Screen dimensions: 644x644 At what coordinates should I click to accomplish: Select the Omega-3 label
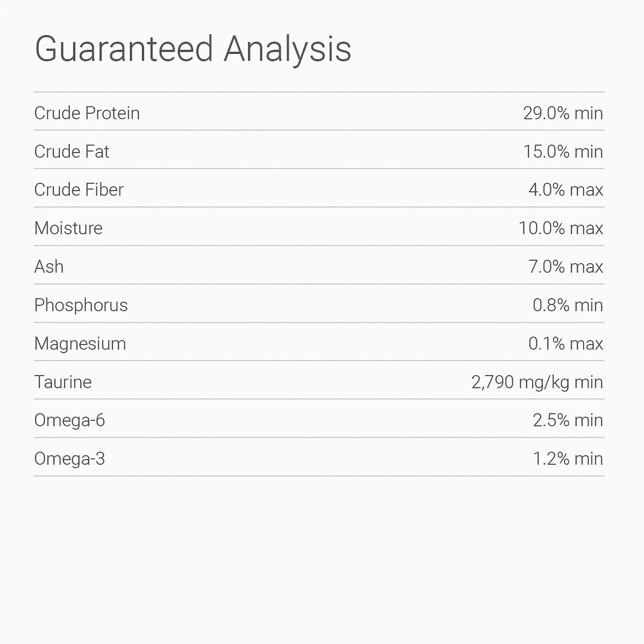point(70,459)
